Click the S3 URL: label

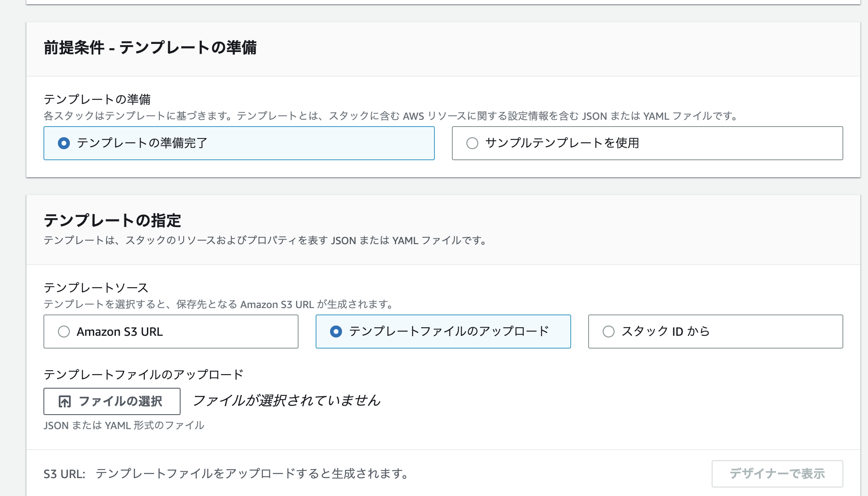coord(65,474)
